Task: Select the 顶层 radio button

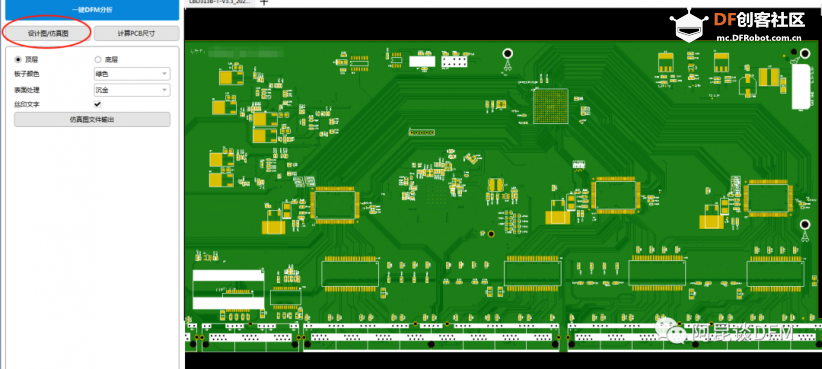Action: [18, 60]
